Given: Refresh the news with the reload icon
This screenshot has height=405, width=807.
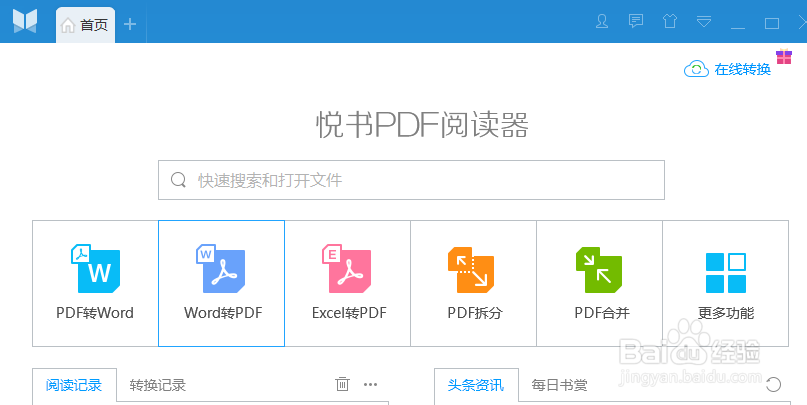Looking at the screenshot, I should click(774, 384).
